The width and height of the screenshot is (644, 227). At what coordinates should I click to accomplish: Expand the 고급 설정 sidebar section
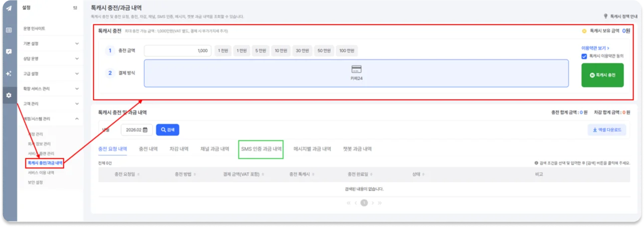tap(50, 74)
